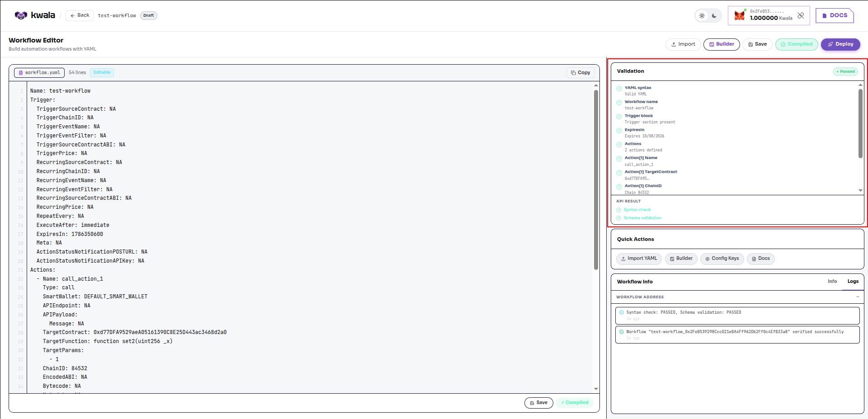This screenshot has width=868, height=419.
Task: Click the Validation list scroll up arrow
Action: (860, 85)
